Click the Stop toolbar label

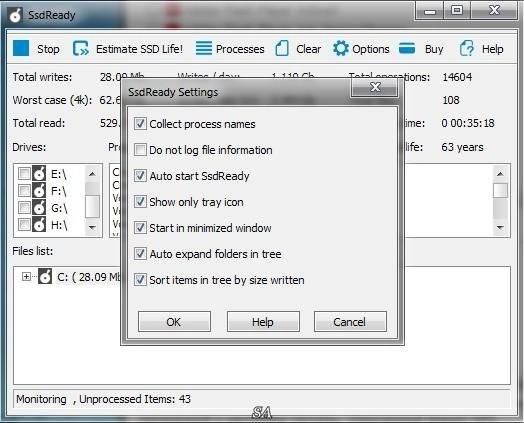pyautogui.click(x=48, y=49)
